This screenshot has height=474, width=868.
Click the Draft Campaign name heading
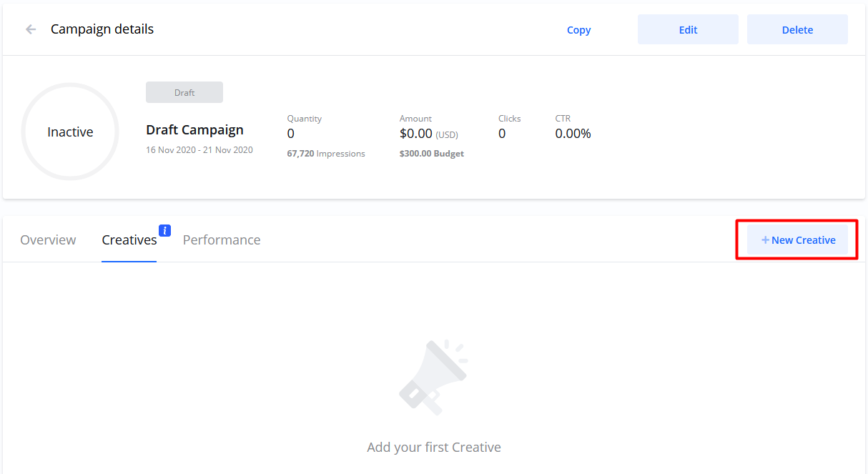click(x=194, y=130)
